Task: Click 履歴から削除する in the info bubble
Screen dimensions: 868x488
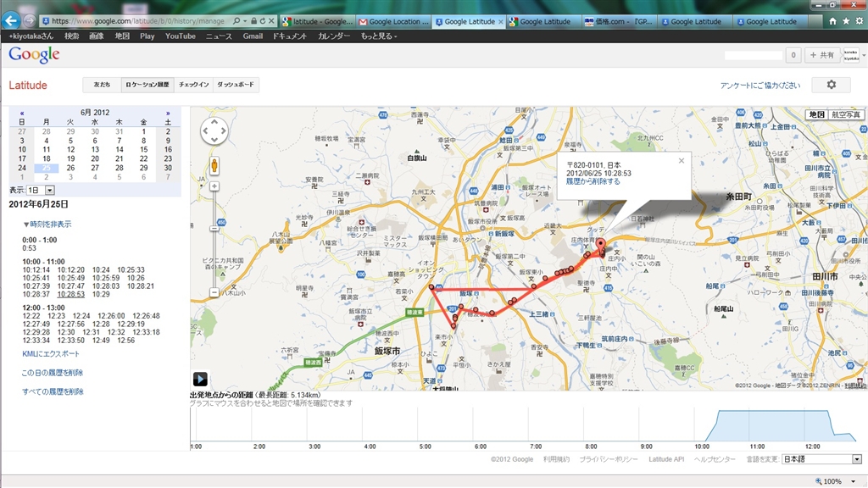Action: click(x=593, y=181)
